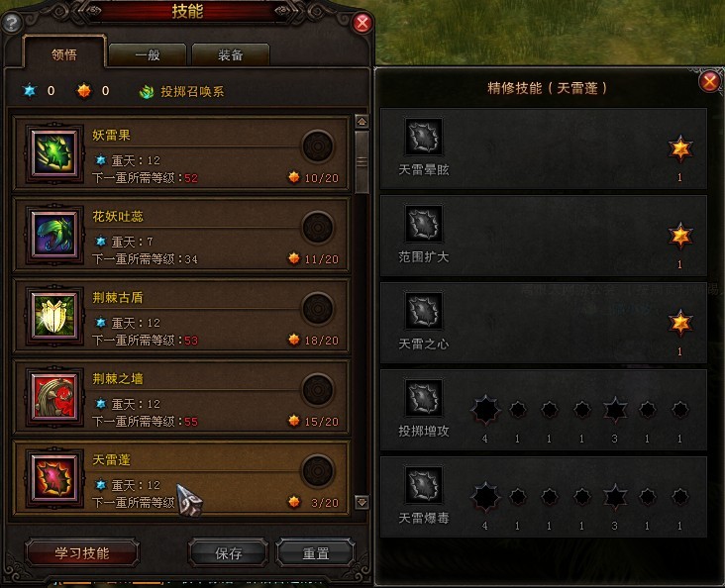This screenshot has height=588, width=725.
Task: Click the round slot beside 妖雷果
Action: pos(318,147)
